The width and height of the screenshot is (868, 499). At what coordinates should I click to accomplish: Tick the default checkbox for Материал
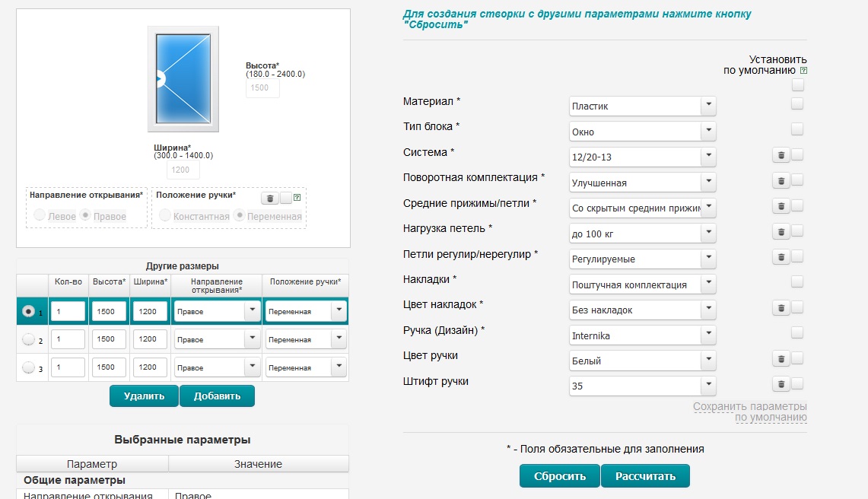tap(797, 104)
